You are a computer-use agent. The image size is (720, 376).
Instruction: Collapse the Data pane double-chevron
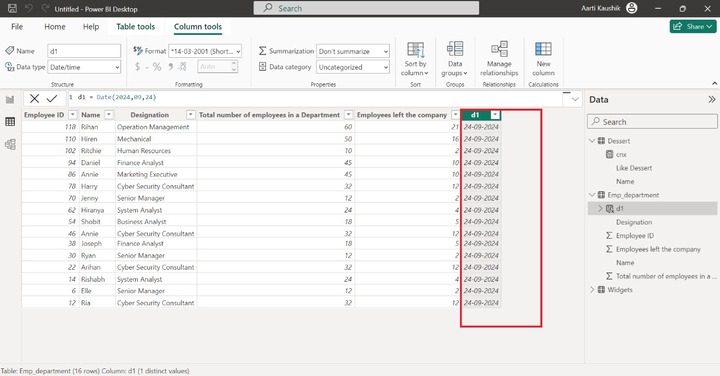711,100
